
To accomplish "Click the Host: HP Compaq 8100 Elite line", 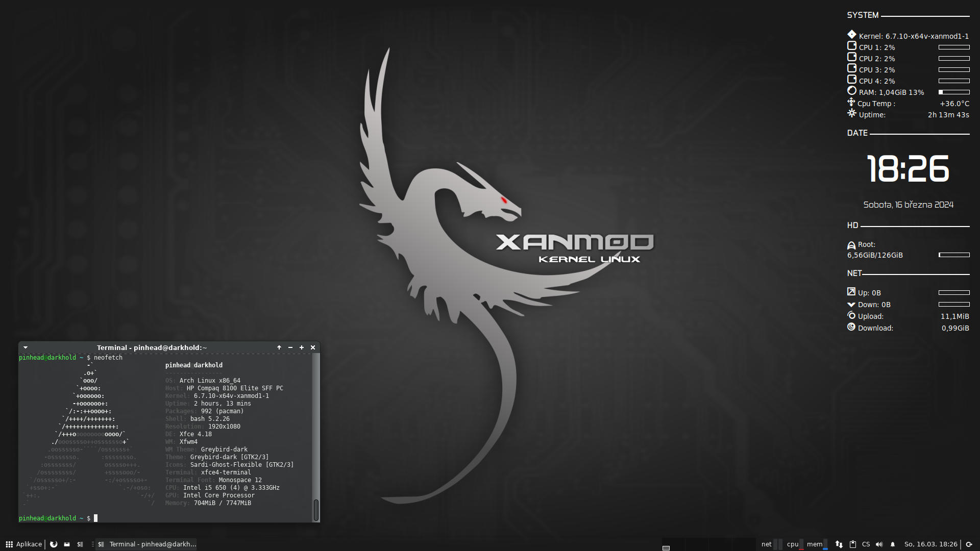I will [224, 388].
